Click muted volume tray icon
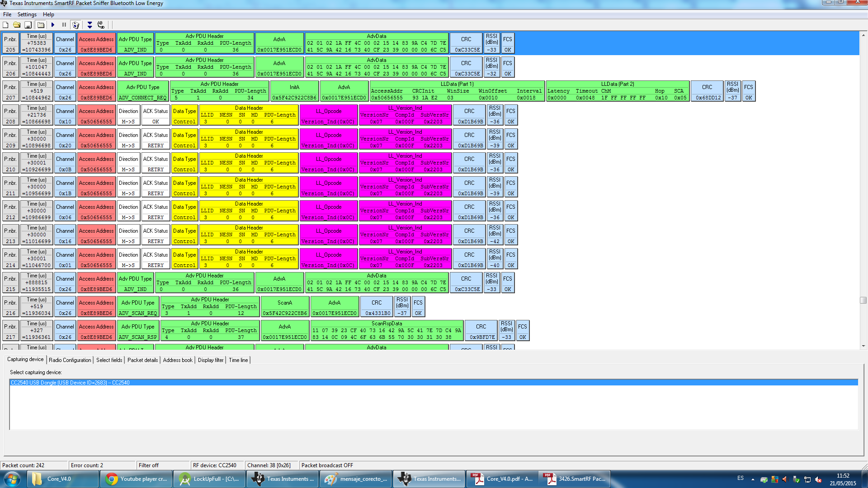Screen dimensions: 868x488 (x=818, y=479)
